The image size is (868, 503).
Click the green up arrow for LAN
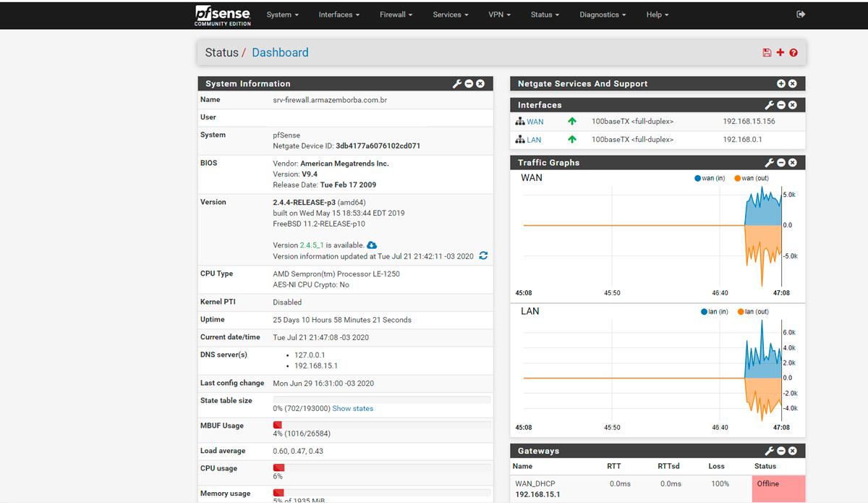[572, 140]
